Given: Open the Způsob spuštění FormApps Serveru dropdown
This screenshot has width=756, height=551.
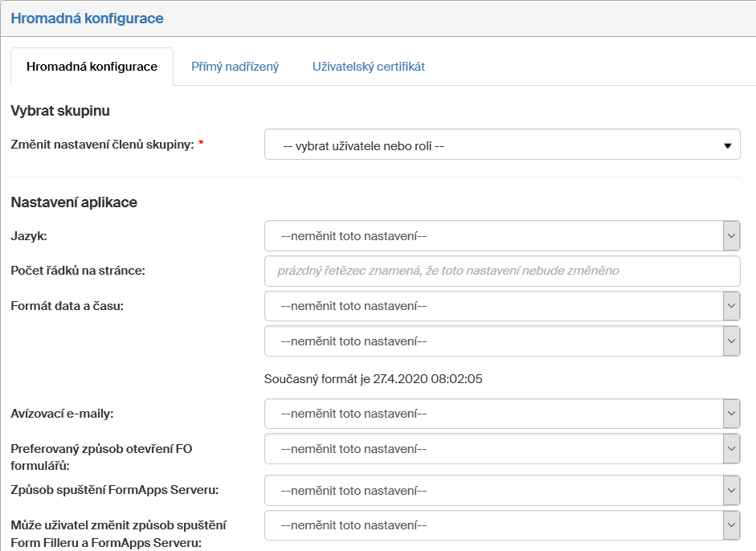Looking at the screenshot, I should click(494, 491).
